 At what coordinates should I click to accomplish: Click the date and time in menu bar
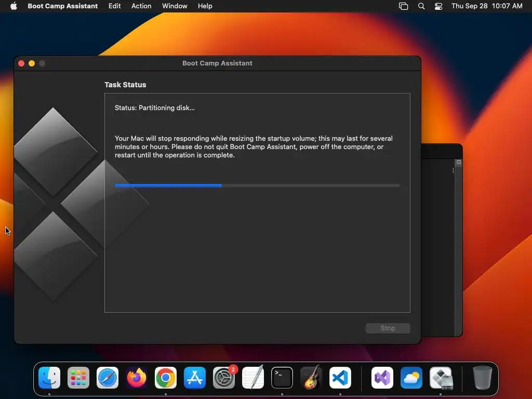[x=487, y=6]
